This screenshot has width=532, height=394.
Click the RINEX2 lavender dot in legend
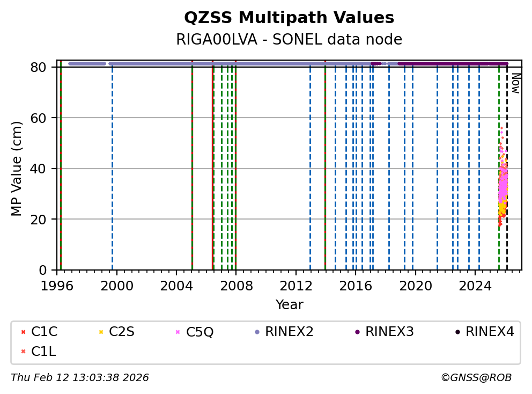[x=257, y=332]
